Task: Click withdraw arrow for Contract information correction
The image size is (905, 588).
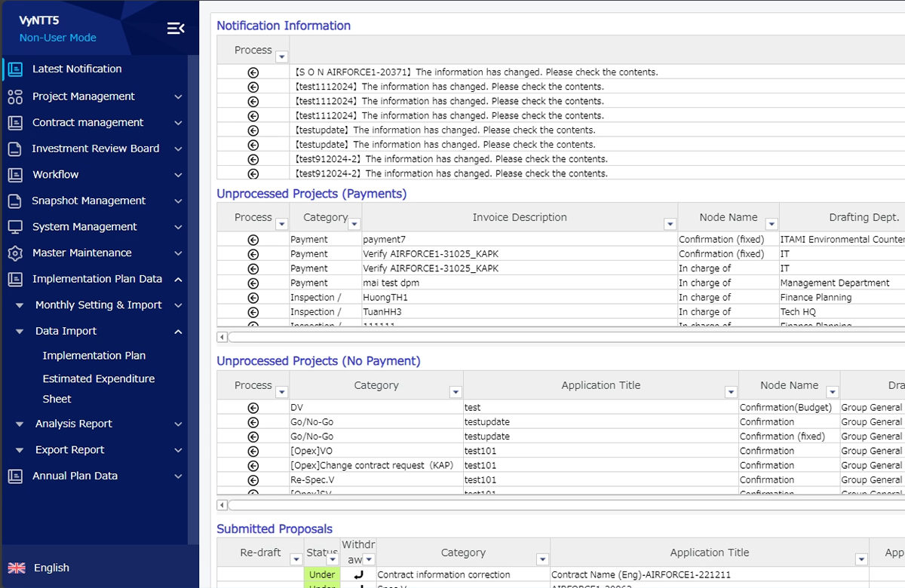Action: click(358, 574)
